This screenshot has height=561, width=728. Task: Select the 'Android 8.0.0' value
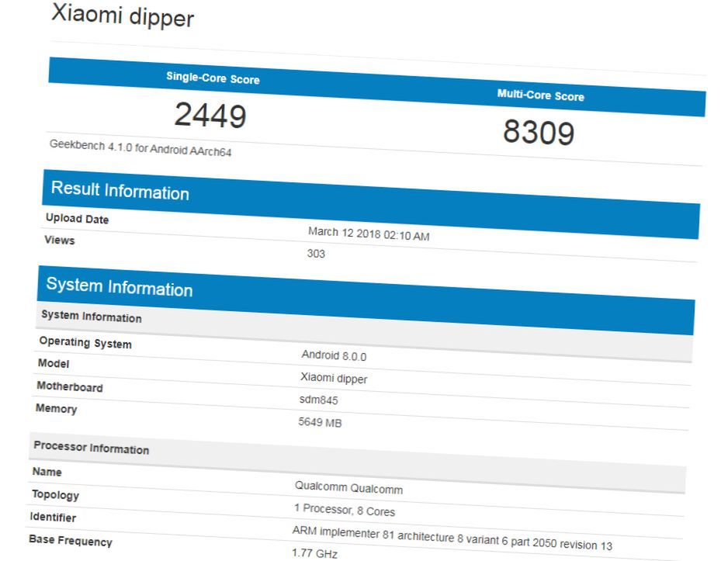pos(334,355)
